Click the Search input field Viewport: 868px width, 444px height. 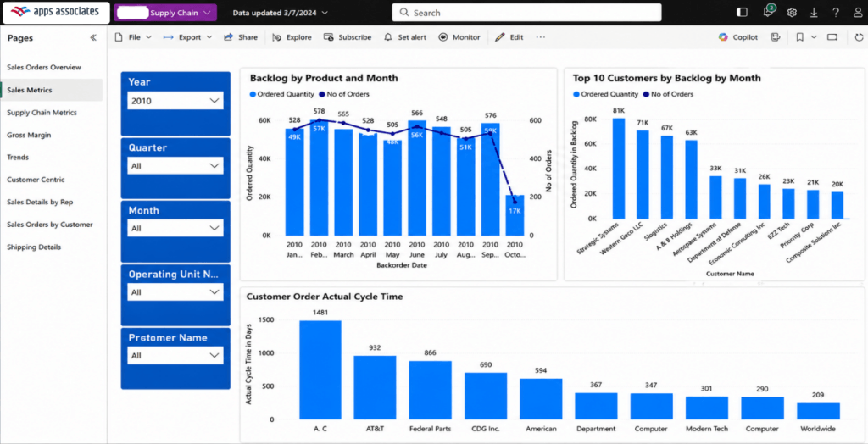(526, 12)
